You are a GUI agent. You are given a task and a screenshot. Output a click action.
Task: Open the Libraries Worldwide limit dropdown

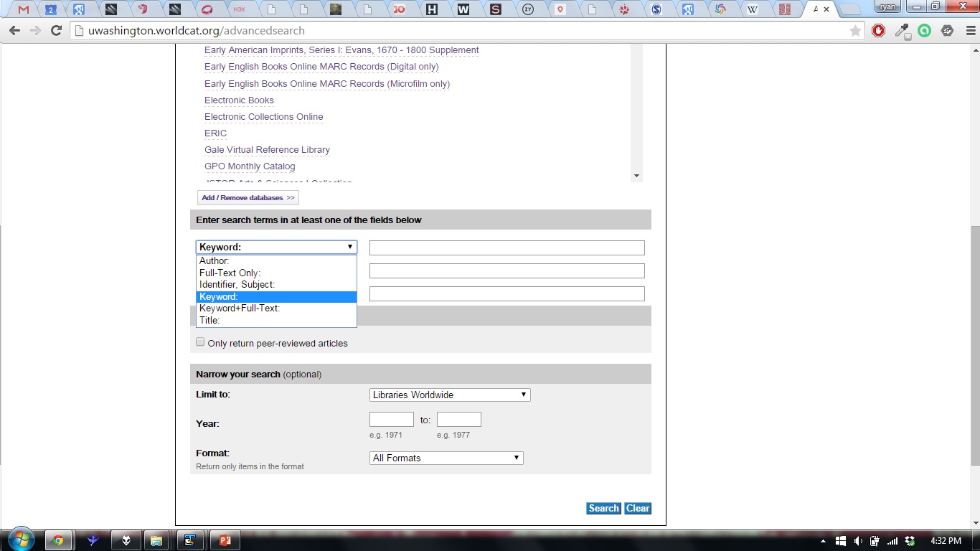pos(450,395)
